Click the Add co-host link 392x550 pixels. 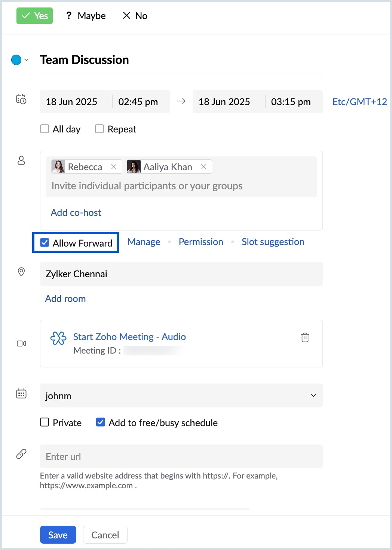(x=76, y=213)
